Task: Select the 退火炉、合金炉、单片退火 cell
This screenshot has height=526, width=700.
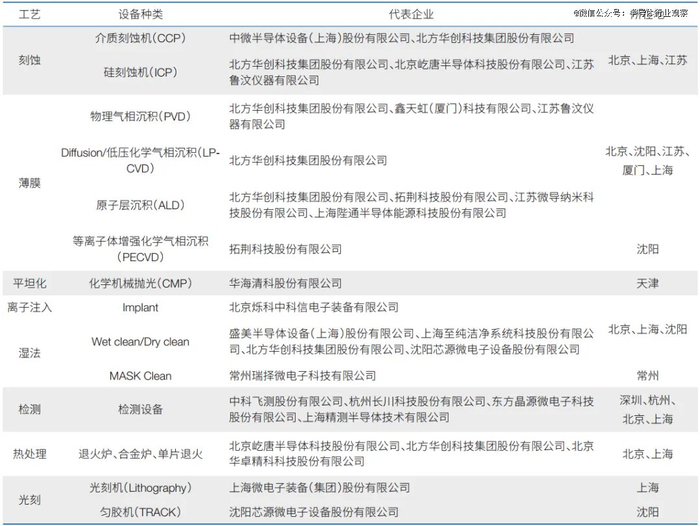Action: click(140, 454)
